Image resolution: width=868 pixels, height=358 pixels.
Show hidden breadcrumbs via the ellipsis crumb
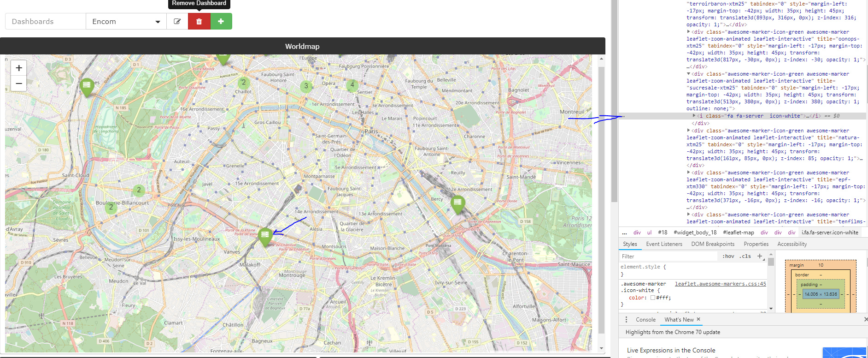[624, 233]
